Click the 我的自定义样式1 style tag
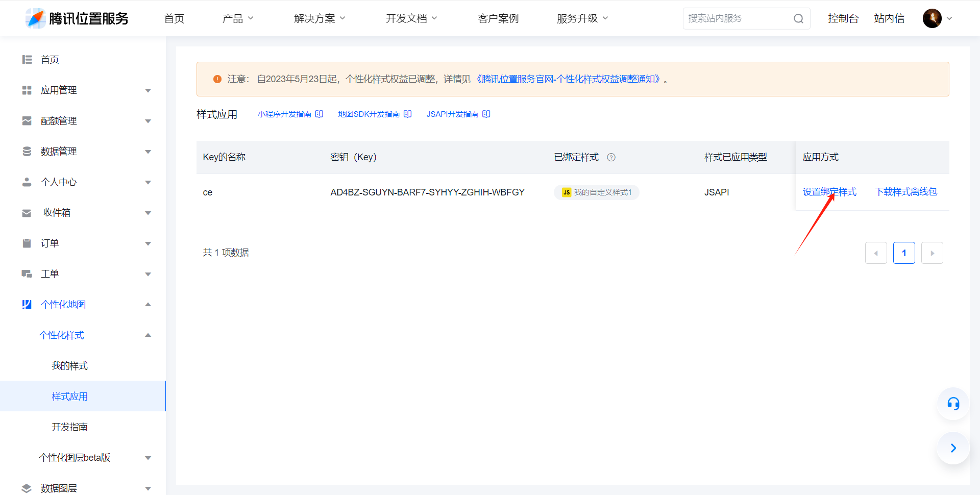Viewport: 980px width, 495px height. [597, 192]
